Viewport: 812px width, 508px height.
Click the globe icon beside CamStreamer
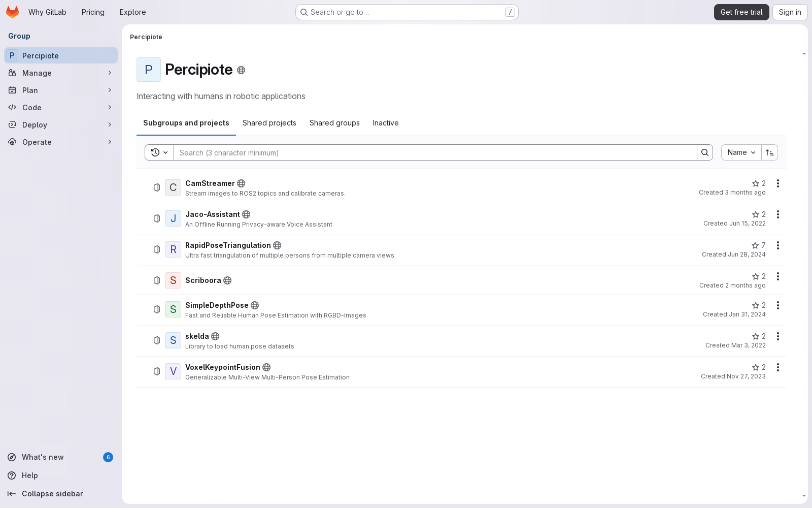[242, 183]
